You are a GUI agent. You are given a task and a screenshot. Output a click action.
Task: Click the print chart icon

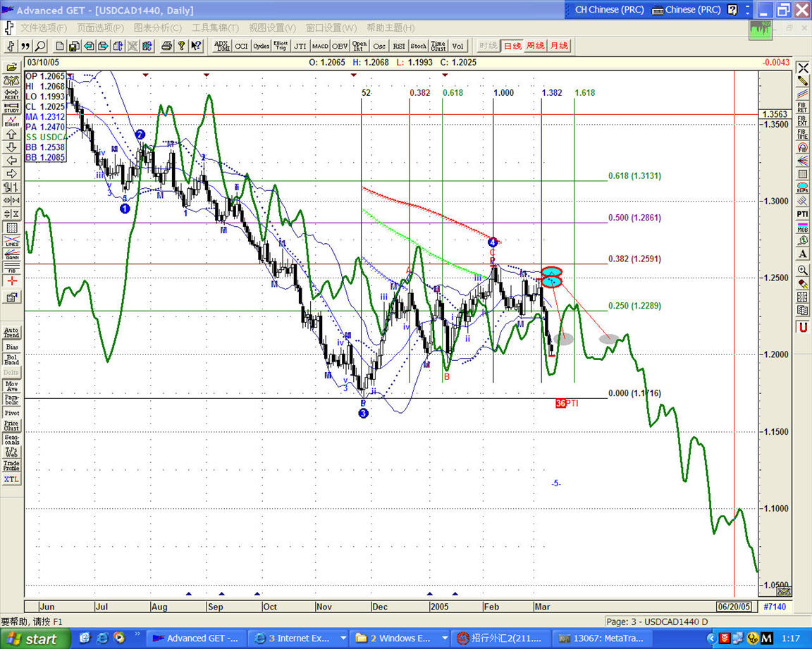(166, 46)
